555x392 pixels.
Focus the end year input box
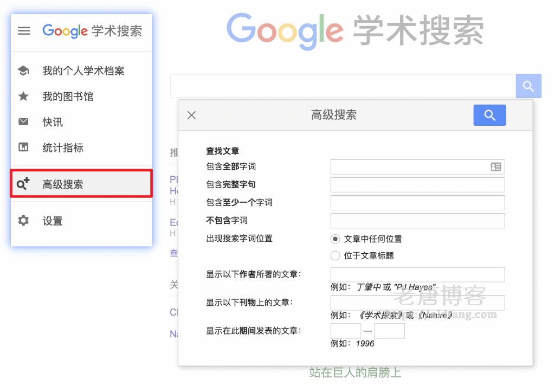389,331
